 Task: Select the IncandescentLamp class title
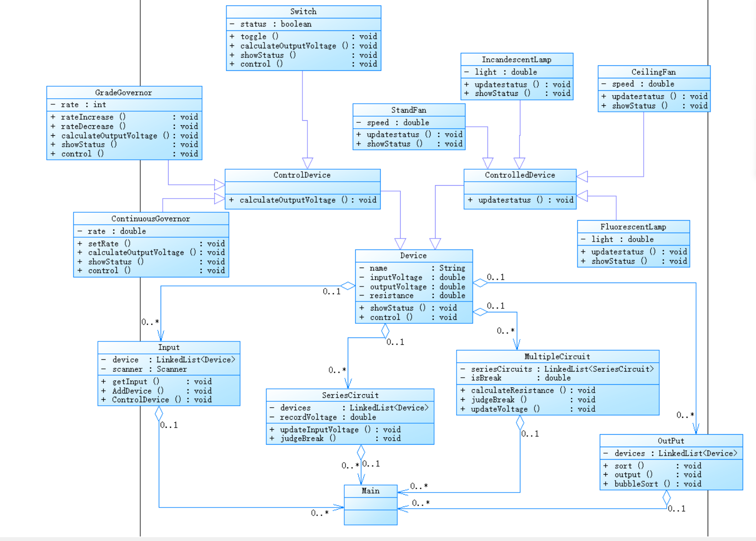coord(516,59)
